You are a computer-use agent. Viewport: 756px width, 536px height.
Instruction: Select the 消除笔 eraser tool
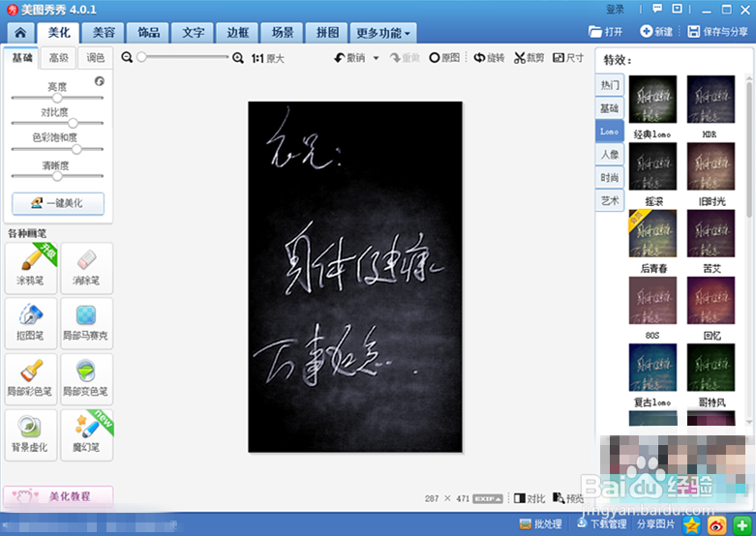coord(87,268)
